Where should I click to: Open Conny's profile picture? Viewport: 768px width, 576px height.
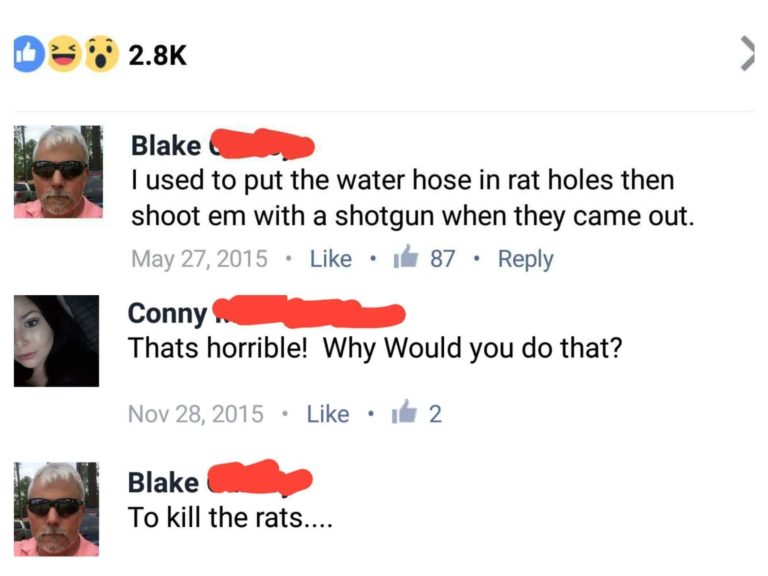pyautogui.click(x=56, y=341)
